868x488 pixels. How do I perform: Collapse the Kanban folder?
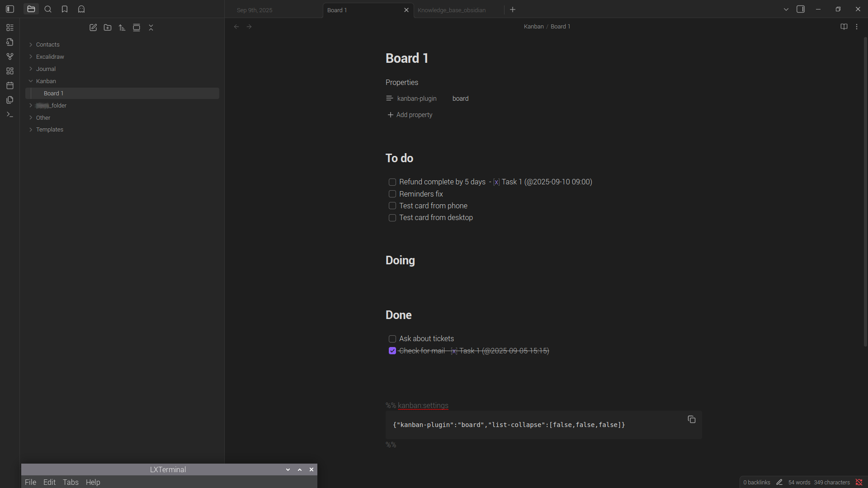[46, 81]
